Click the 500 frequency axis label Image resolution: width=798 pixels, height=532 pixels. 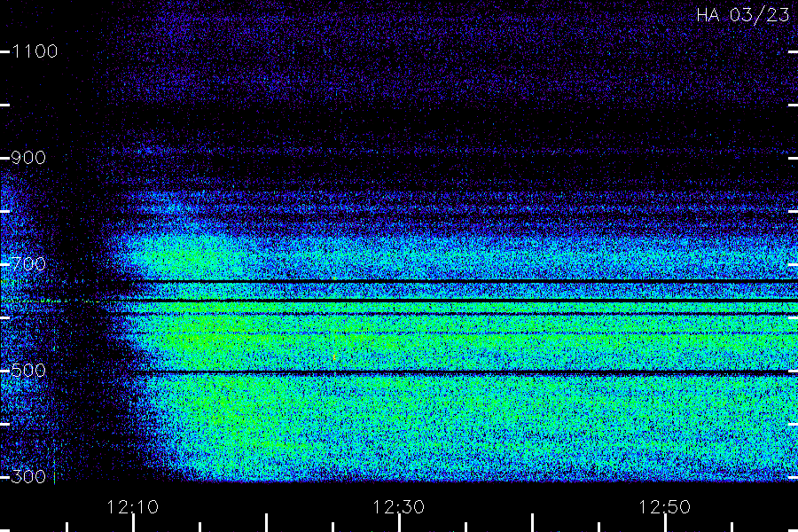coord(28,370)
